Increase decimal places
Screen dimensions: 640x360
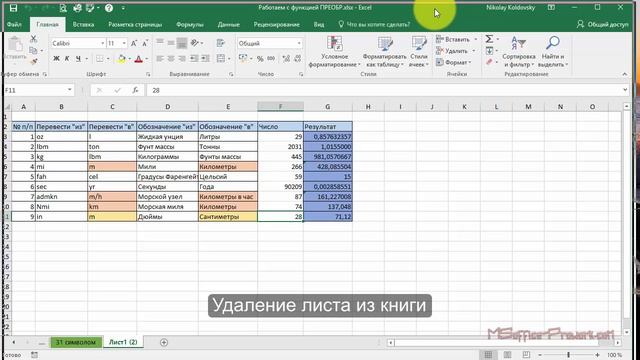(x=286, y=59)
